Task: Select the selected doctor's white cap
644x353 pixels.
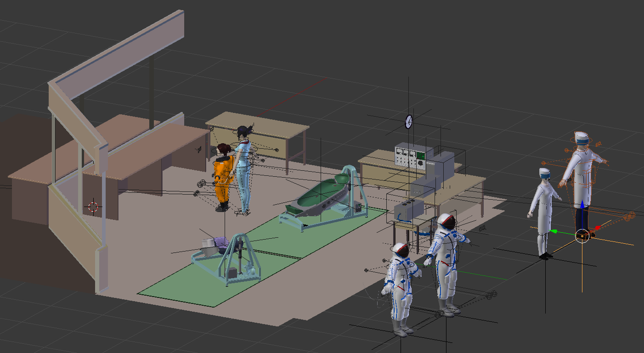Action: (582, 137)
